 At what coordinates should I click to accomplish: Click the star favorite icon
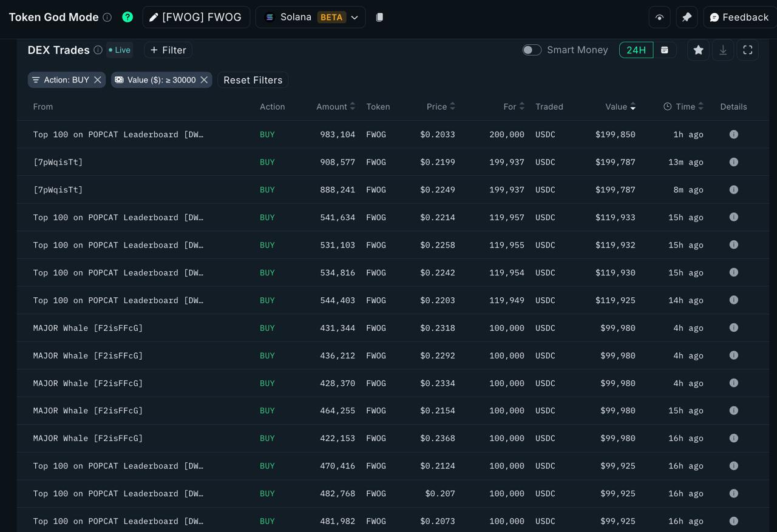pos(699,50)
